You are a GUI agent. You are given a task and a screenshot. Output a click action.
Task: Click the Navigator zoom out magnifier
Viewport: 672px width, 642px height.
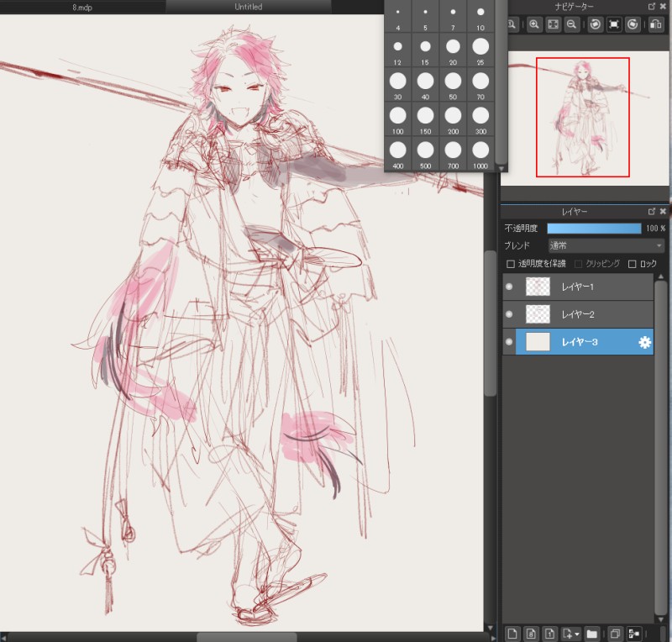pos(571,24)
